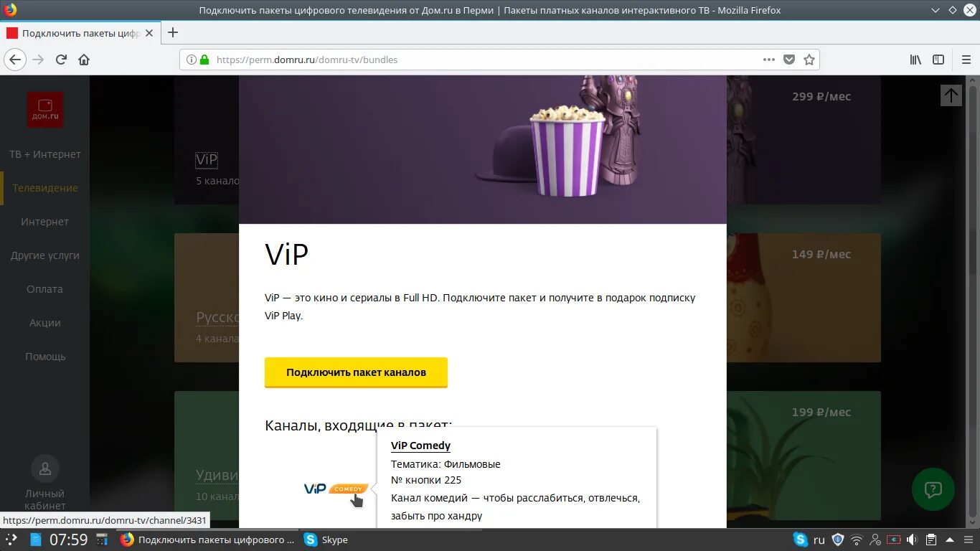The height and width of the screenshot is (551, 980).
Task: Click the ViP package title in background
Action: (x=207, y=160)
